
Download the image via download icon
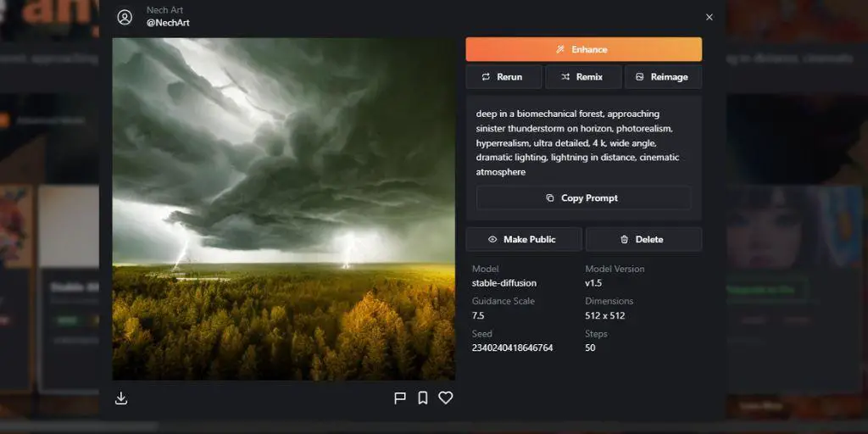pos(121,398)
